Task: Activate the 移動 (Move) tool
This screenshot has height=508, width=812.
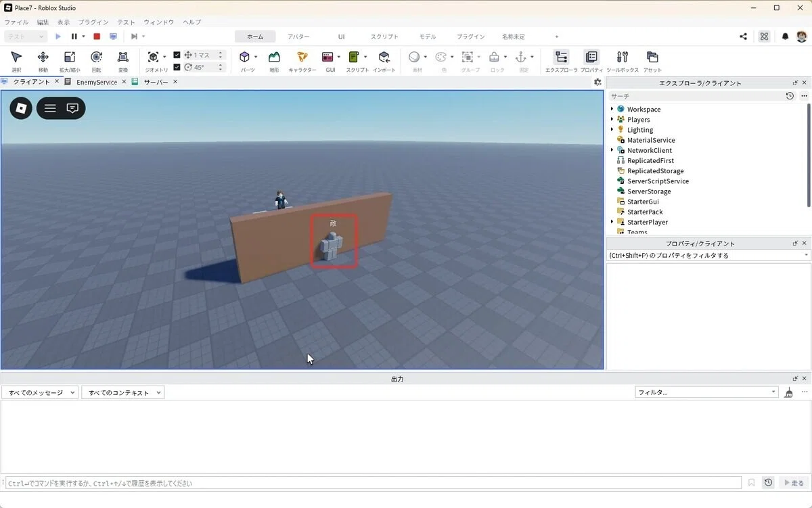Action: [x=43, y=61]
